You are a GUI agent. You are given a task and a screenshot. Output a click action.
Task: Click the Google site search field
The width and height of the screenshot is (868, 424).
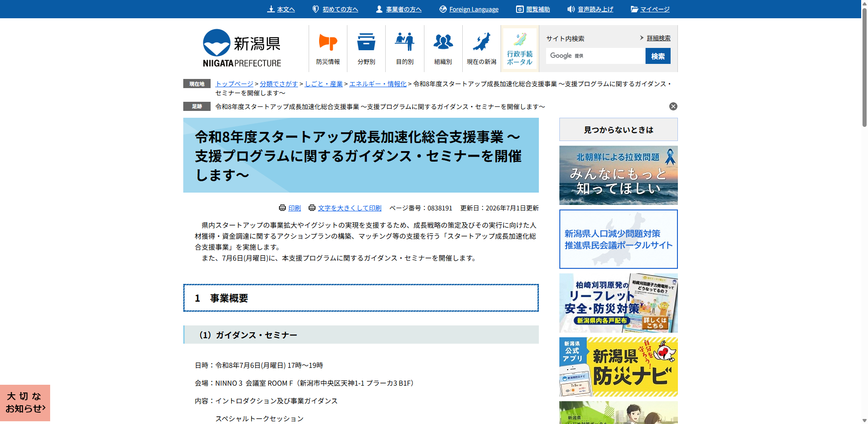point(595,56)
